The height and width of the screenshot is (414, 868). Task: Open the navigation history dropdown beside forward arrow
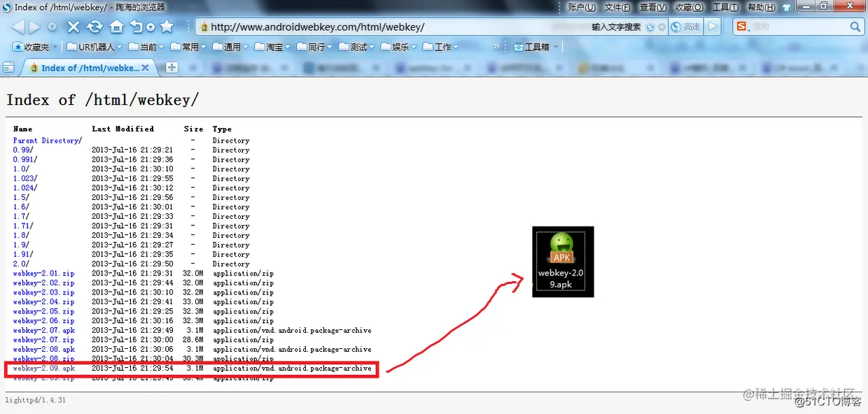point(52,27)
